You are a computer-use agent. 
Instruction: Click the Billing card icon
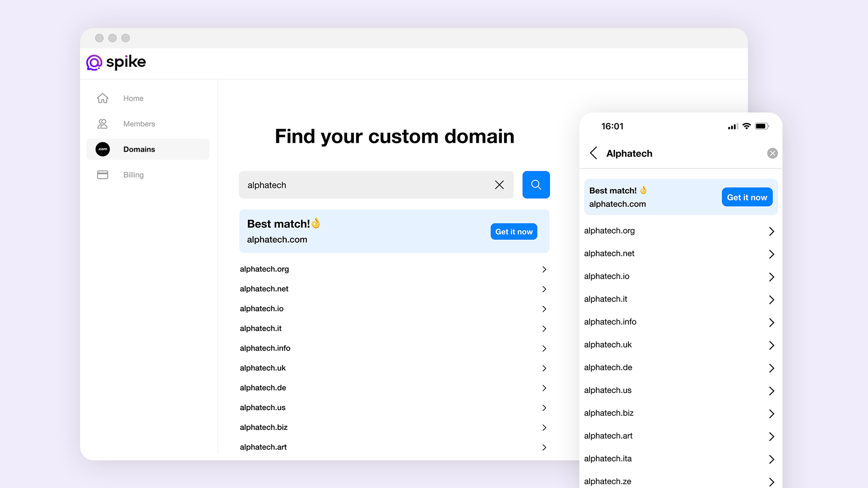(103, 175)
